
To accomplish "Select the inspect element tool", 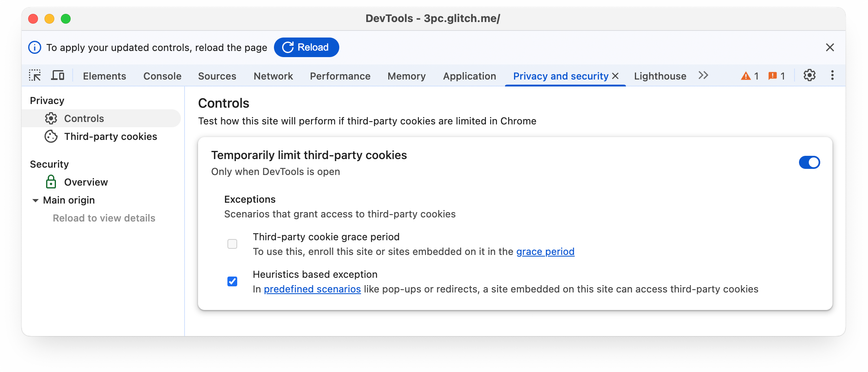I will 35,75.
